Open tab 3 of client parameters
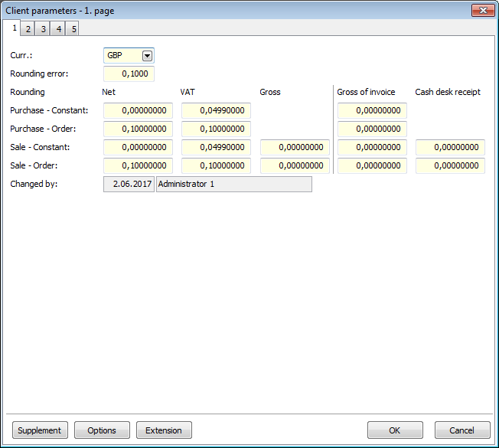499x448 pixels. tap(43, 29)
